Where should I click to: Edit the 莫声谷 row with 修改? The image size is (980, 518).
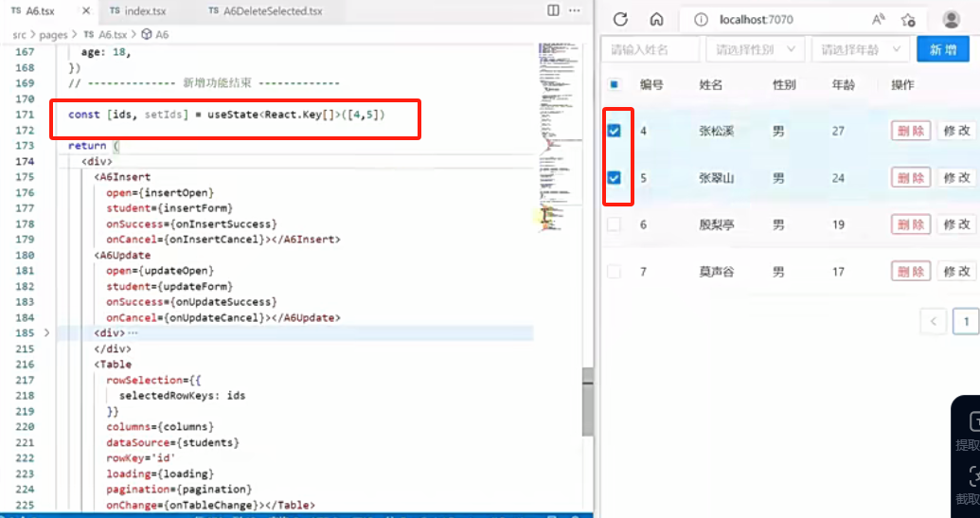point(957,272)
